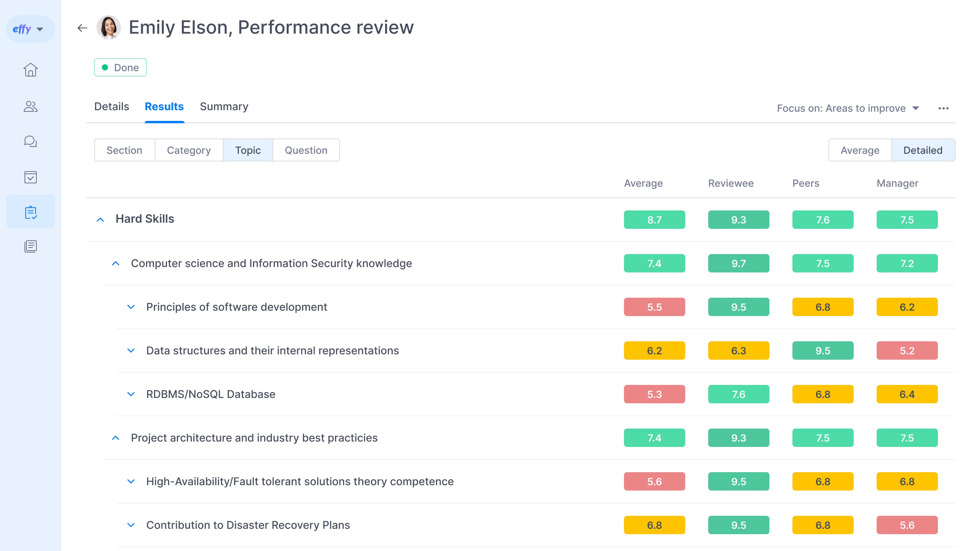Open the three-dot more options menu
Viewport: 980px width, 551px height.
tap(943, 108)
